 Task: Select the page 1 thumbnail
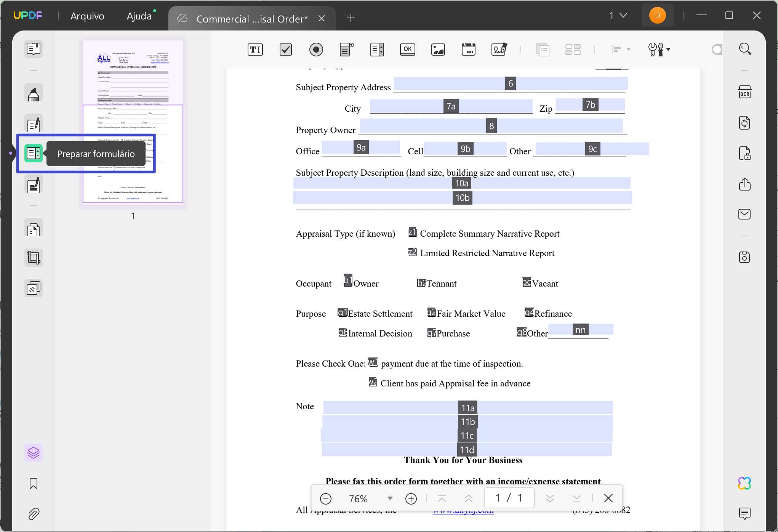pos(133,122)
